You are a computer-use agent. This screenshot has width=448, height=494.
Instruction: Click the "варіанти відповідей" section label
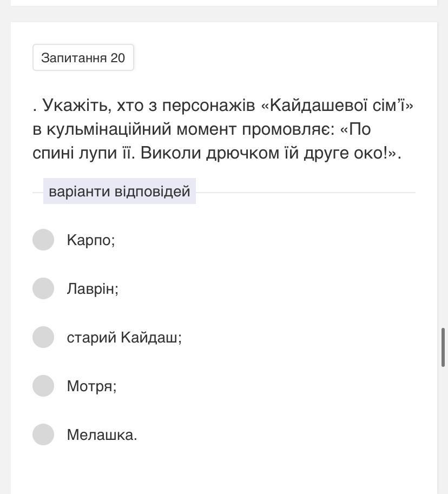point(120,192)
